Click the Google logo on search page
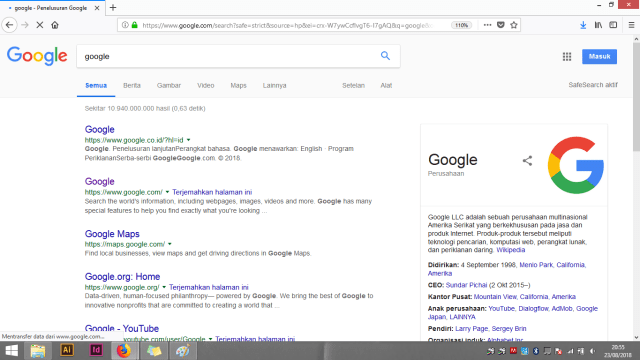Viewport: 640px width, 360px height. [37, 56]
